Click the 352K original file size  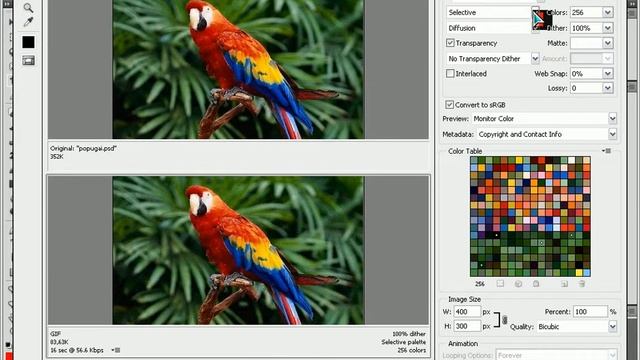tap(57, 156)
